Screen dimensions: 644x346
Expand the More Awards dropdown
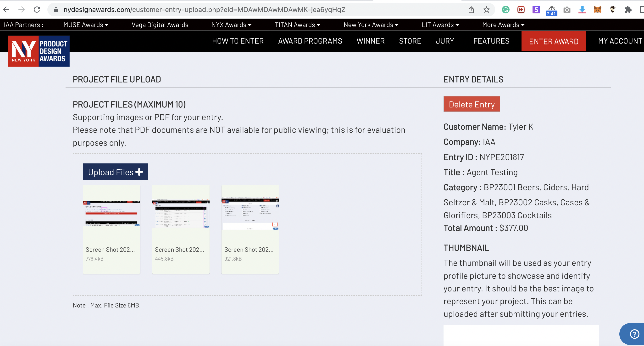pos(503,25)
